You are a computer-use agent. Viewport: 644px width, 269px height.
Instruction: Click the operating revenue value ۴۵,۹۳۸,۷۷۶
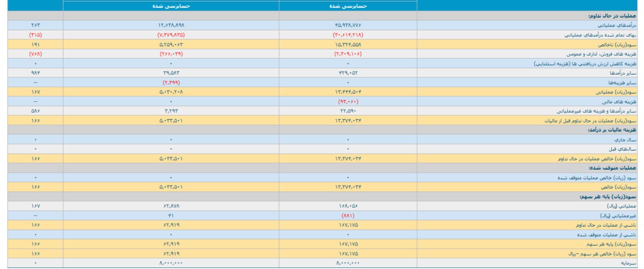click(348, 25)
